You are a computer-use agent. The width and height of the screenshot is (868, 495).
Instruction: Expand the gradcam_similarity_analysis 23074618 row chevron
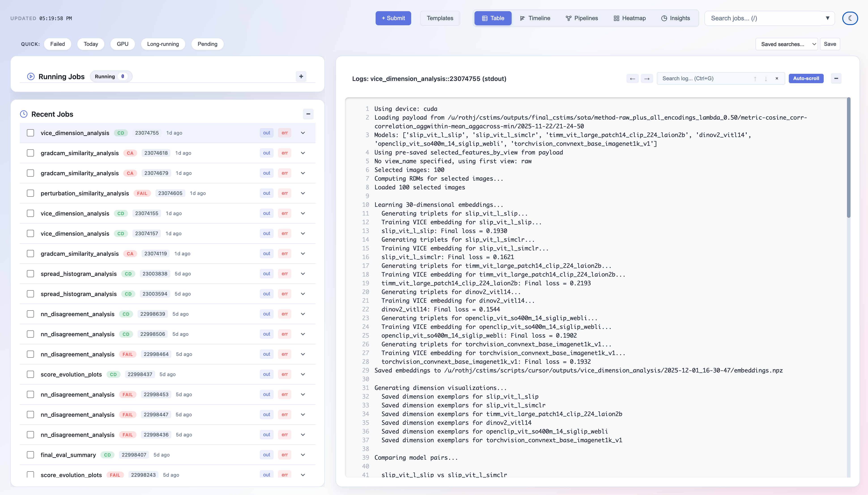tap(302, 153)
